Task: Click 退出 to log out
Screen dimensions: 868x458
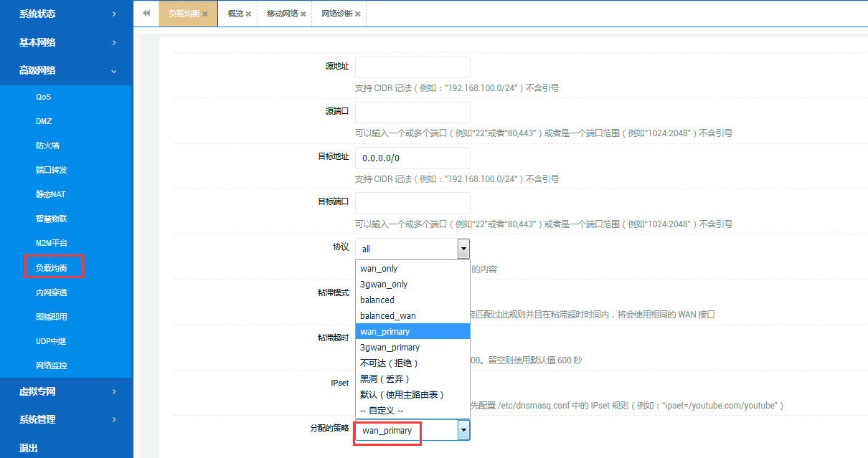Action: coord(29,448)
